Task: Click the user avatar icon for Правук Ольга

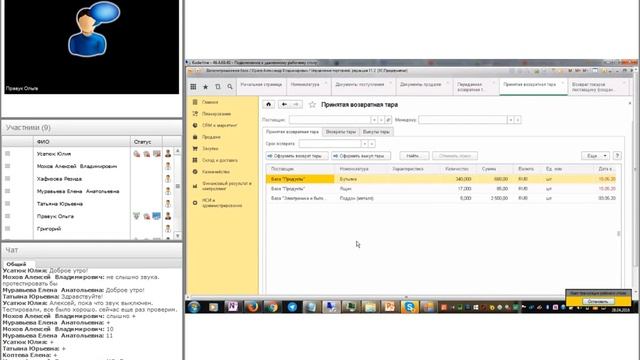Action: [x=168, y=216]
